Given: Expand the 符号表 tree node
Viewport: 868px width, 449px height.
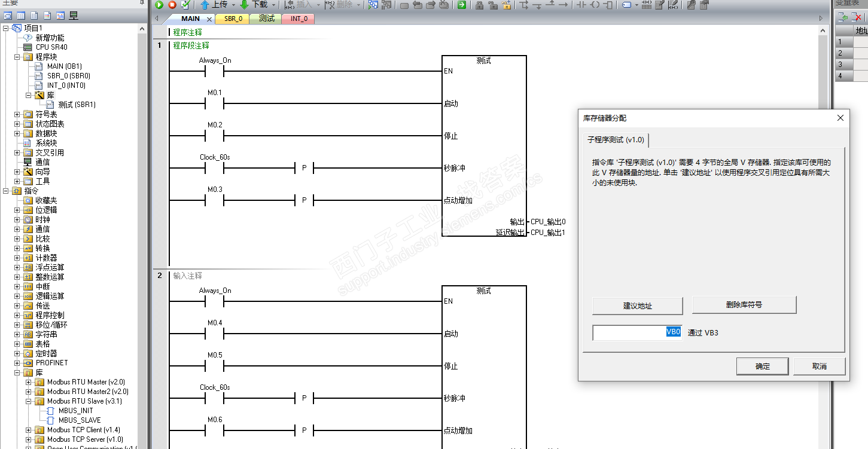Looking at the screenshot, I should (17, 114).
